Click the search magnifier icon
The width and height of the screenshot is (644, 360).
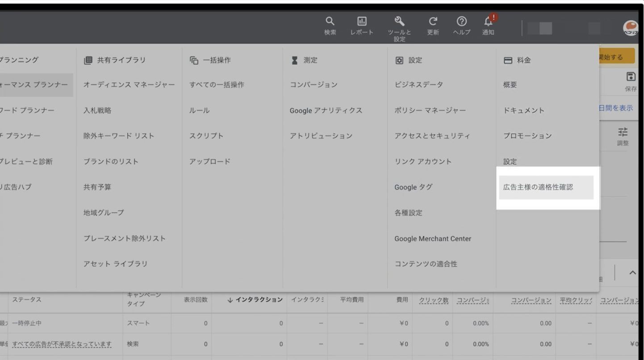330,22
